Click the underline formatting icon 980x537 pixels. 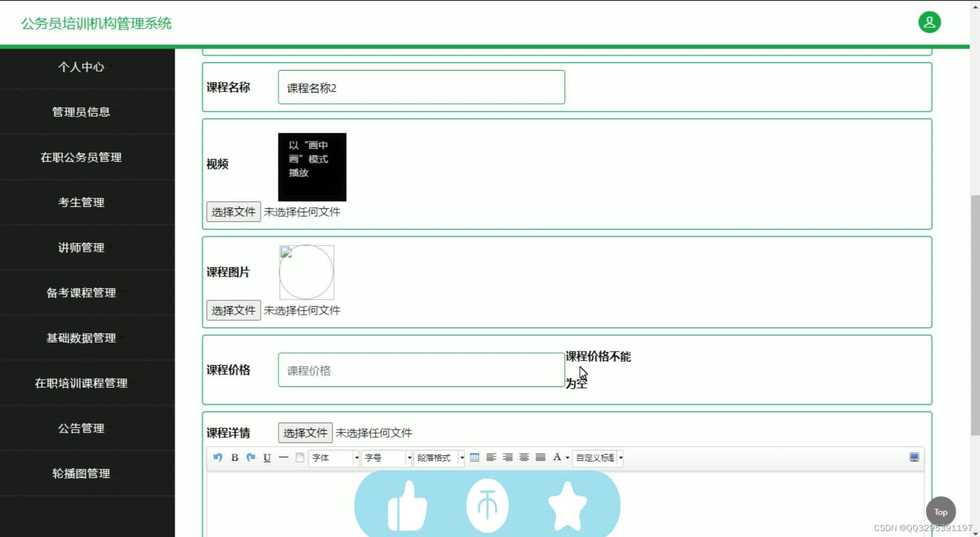(268, 457)
